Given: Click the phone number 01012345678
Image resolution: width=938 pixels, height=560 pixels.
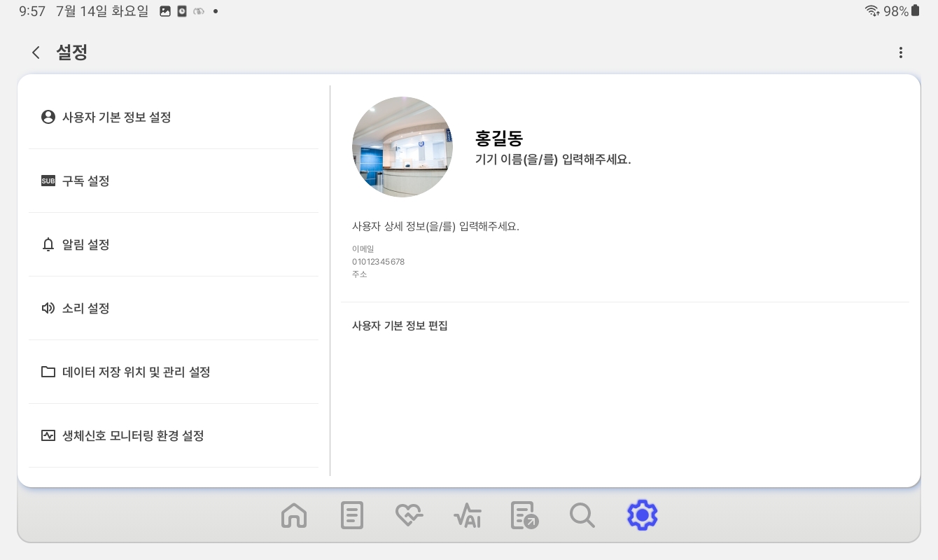Looking at the screenshot, I should coord(378,262).
